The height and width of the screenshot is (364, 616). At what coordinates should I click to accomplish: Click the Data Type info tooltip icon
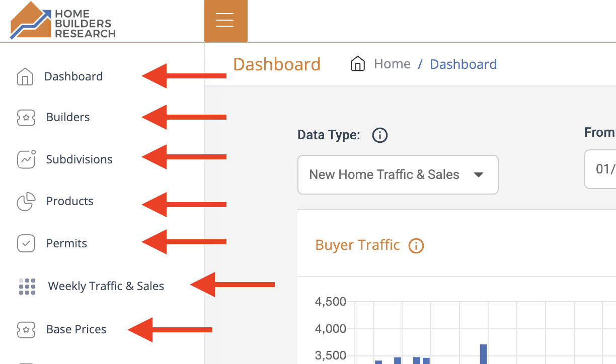[x=379, y=135]
